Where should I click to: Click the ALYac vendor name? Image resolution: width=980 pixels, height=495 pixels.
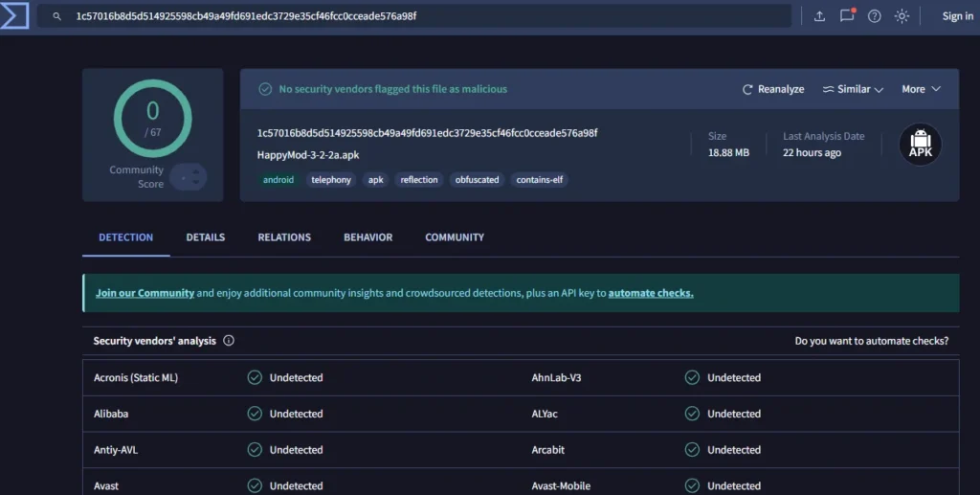pos(545,414)
